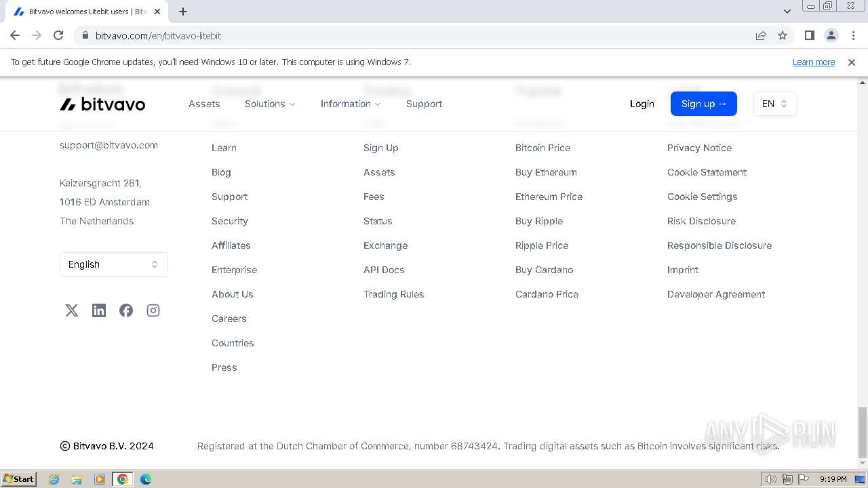Click the support@bitvavo.com email link
The width and height of the screenshot is (868, 488).
click(109, 145)
